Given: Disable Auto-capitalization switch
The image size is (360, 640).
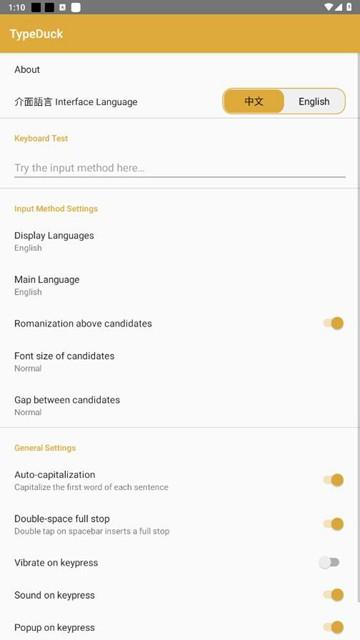Looking at the screenshot, I should pyautogui.click(x=333, y=480).
